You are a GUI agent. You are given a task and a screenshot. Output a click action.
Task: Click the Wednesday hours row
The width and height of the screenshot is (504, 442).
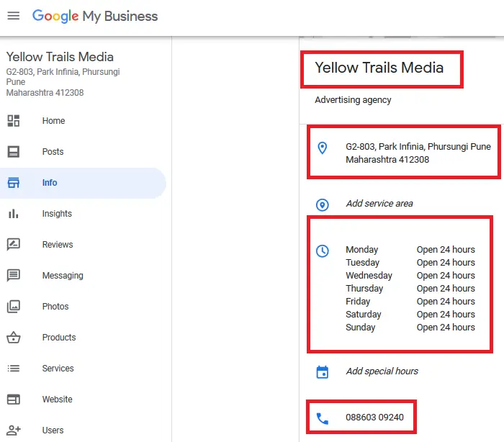410,276
